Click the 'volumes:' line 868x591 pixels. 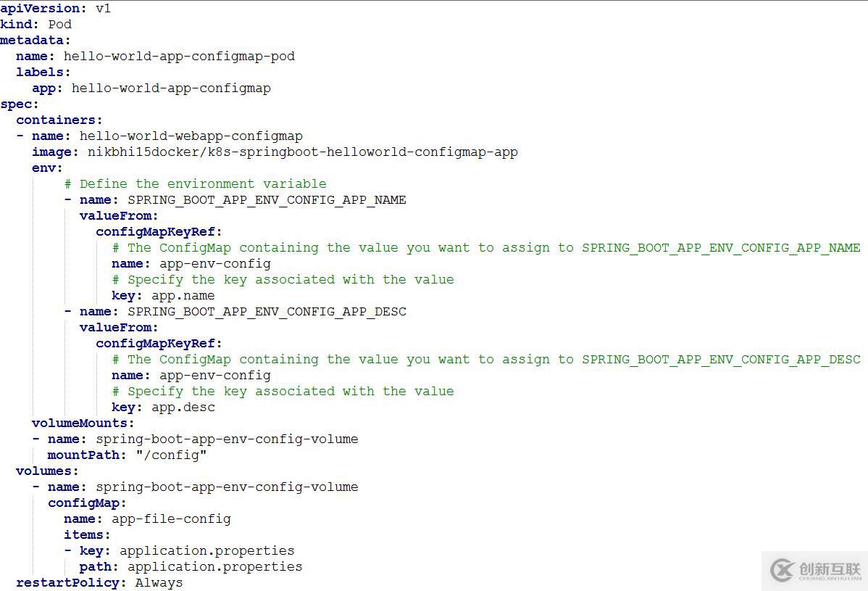pyautogui.click(x=47, y=471)
